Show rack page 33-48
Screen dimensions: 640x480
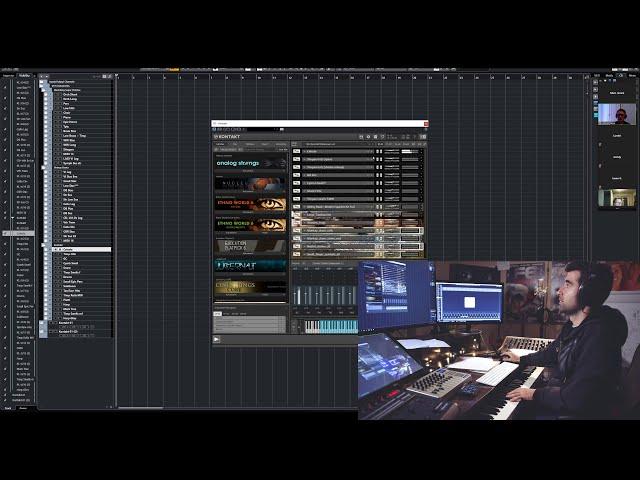(x=398, y=144)
